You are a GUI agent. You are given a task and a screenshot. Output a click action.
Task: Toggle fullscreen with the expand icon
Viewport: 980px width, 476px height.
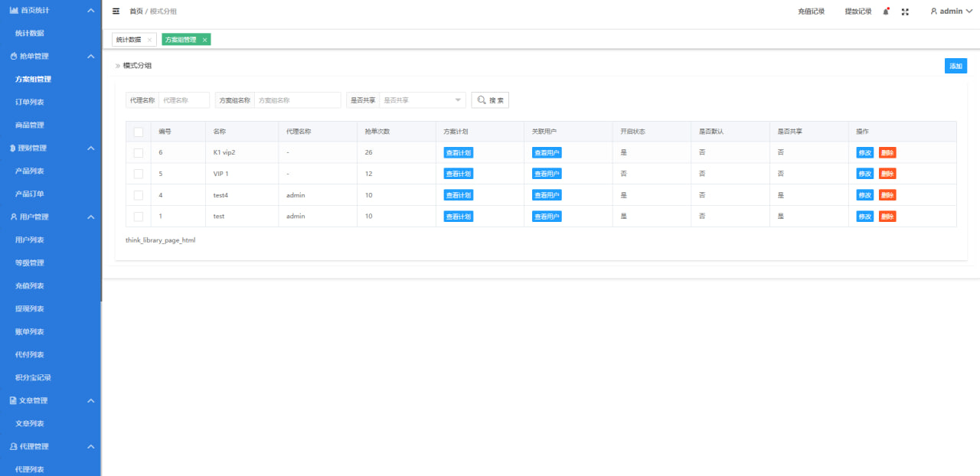point(906,11)
